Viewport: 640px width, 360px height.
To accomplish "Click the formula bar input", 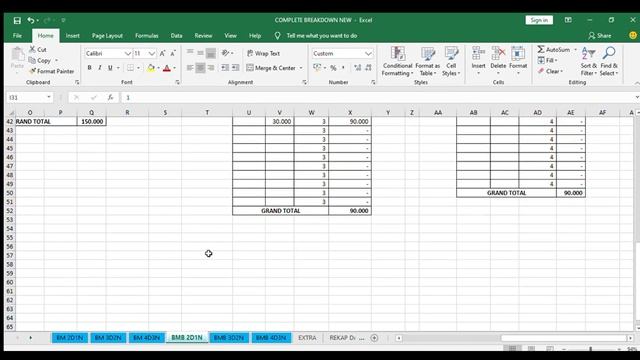I will click(x=378, y=98).
